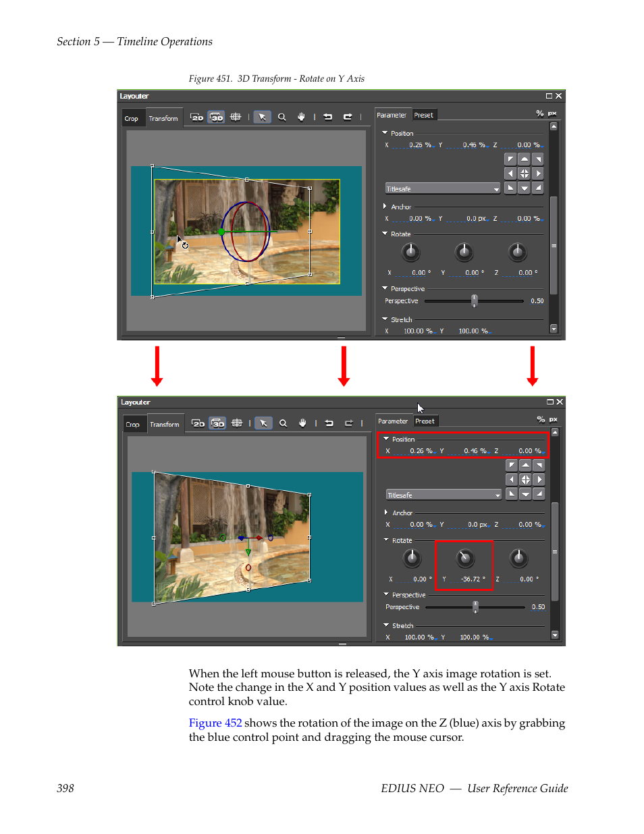Align to left edge in upper Layouter
Viewport: 644px width, 834px height.
(x=510, y=174)
